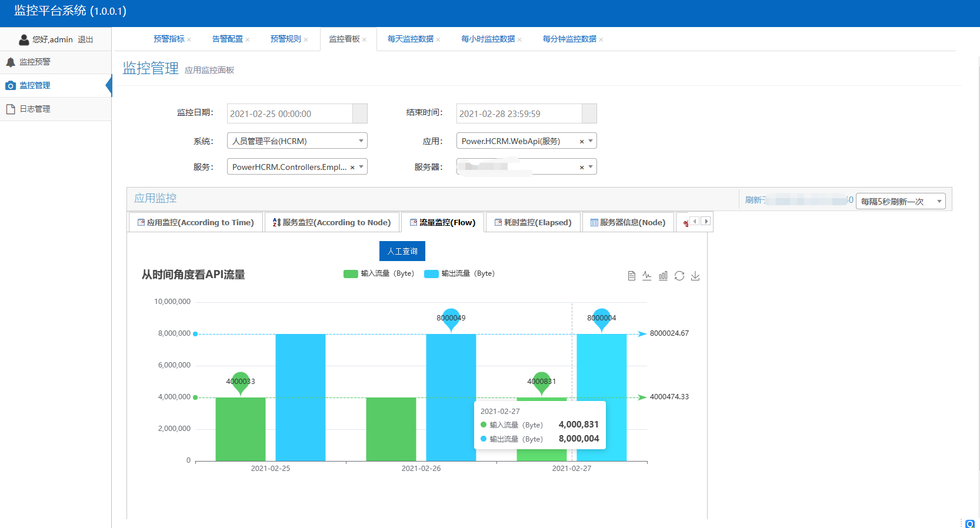The width and height of the screenshot is (980, 528).
Task: Expand the 系统 dropdown
Action: [361, 141]
